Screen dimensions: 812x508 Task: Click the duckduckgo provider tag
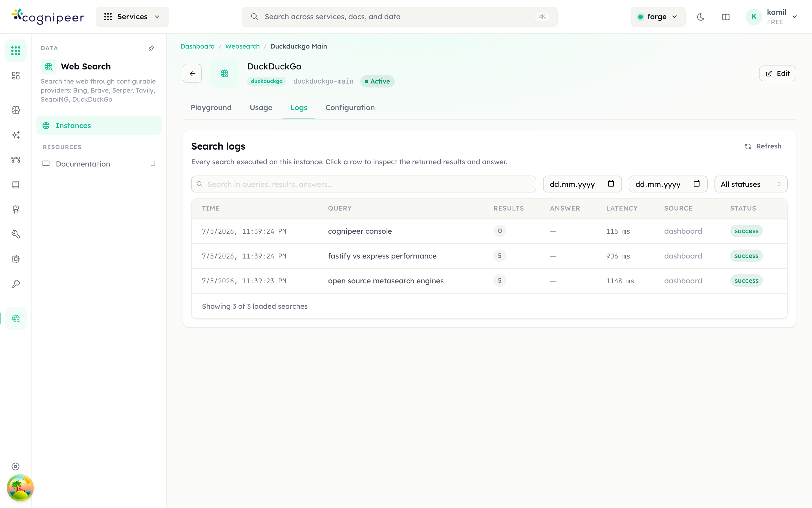[266, 81]
